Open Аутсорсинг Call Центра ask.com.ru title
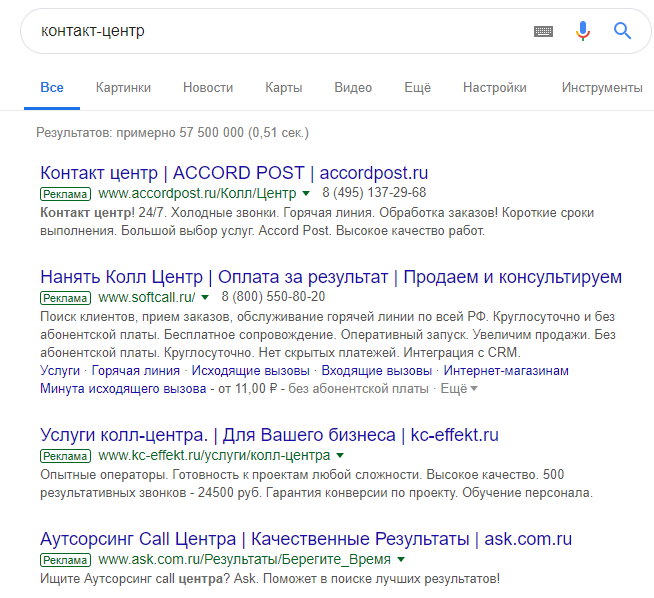This screenshot has height=598, width=654. [x=306, y=539]
